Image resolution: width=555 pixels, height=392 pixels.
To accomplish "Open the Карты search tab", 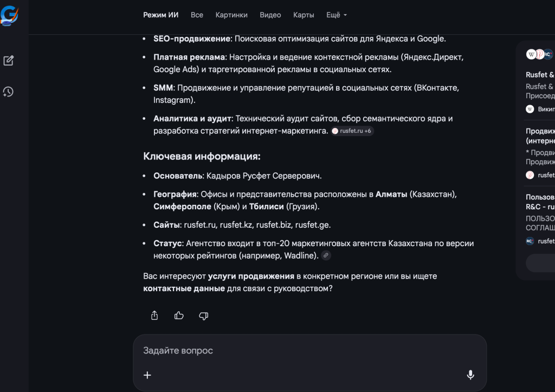I will click(303, 15).
